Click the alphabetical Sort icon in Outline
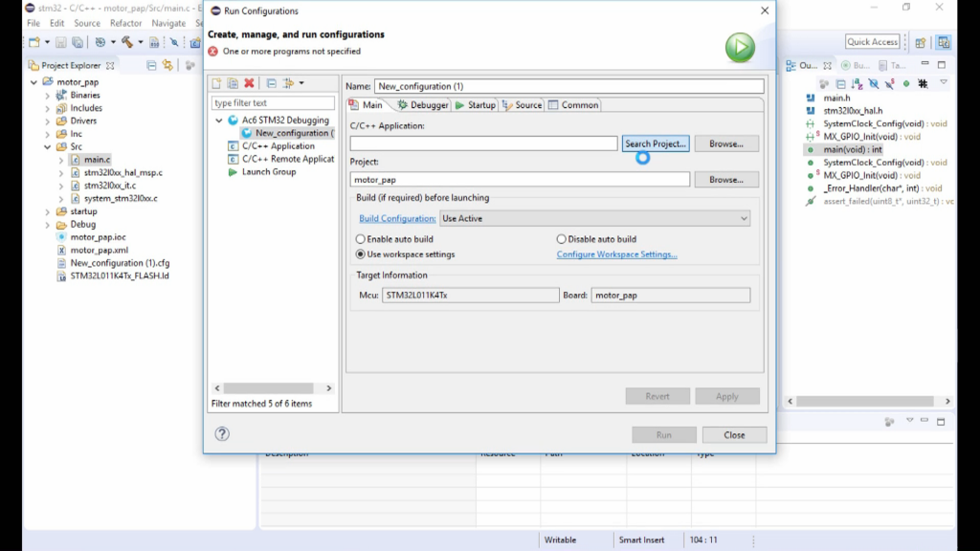Image resolution: width=980 pixels, height=551 pixels. (x=857, y=84)
